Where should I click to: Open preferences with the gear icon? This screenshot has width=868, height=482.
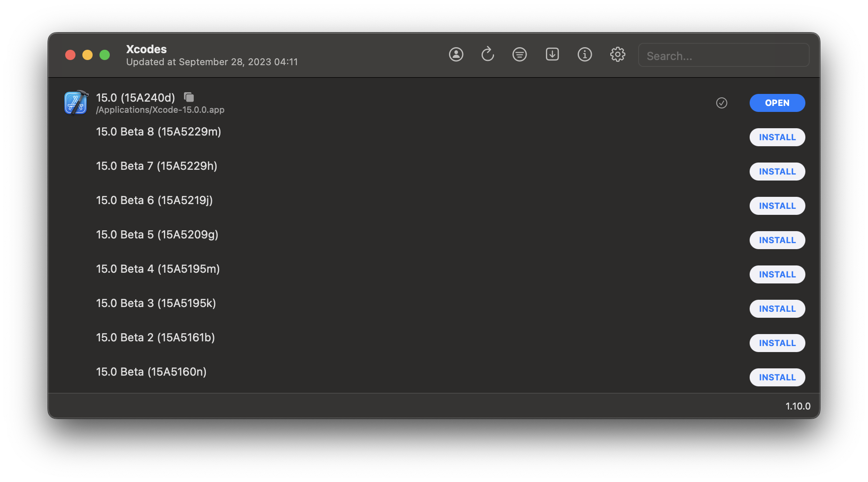(x=618, y=54)
